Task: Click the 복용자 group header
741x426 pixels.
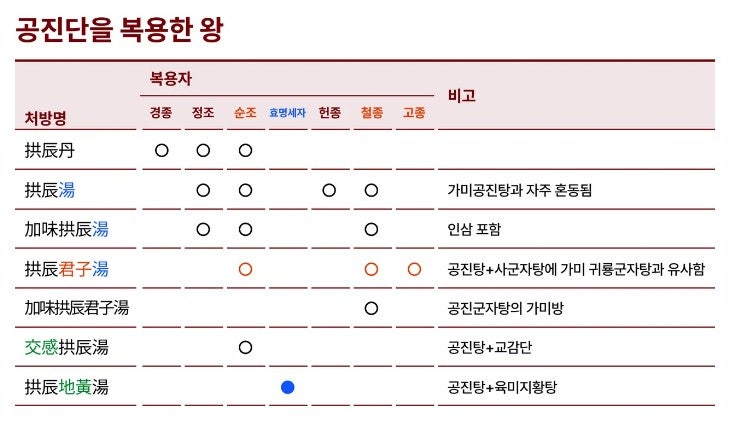Action: pyautogui.click(x=171, y=78)
